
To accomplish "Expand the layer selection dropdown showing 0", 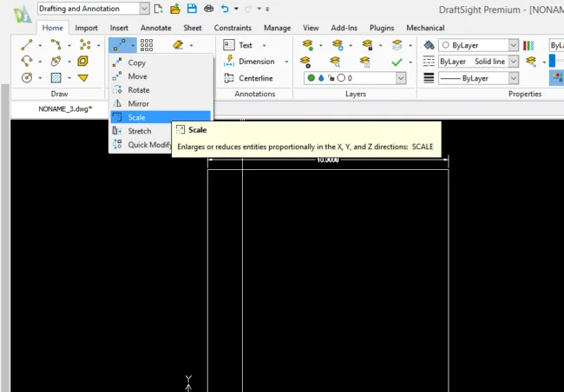I will click(x=400, y=78).
